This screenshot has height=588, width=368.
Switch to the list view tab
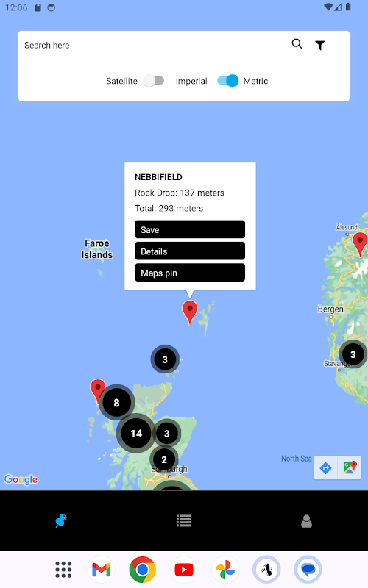[x=184, y=520]
